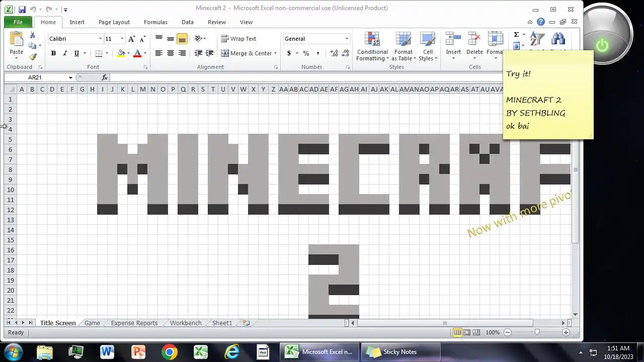Viewport: 644px width, 362px height.
Task: Switch to Data ribbon tab
Action: [188, 22]
